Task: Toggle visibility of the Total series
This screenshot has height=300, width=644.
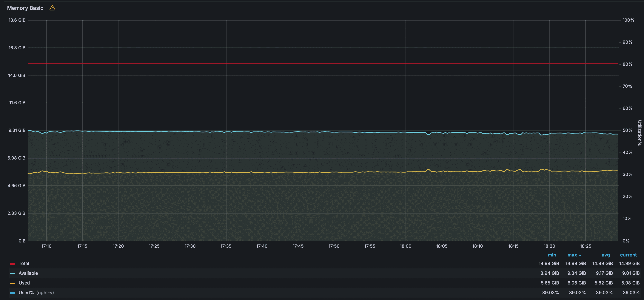Action: tap(24, 264)
